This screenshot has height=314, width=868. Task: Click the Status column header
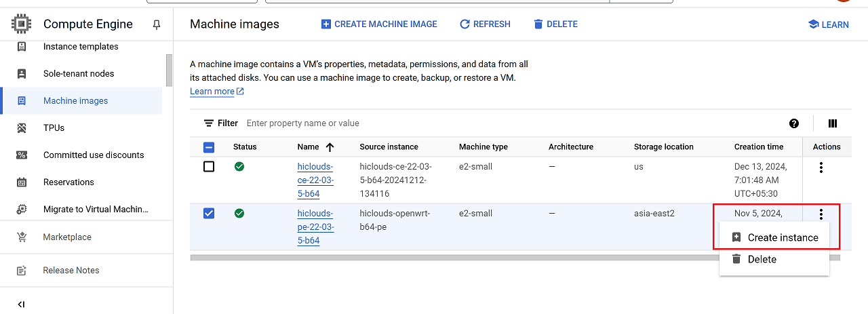pyautogui.click(x=245, y=147)
